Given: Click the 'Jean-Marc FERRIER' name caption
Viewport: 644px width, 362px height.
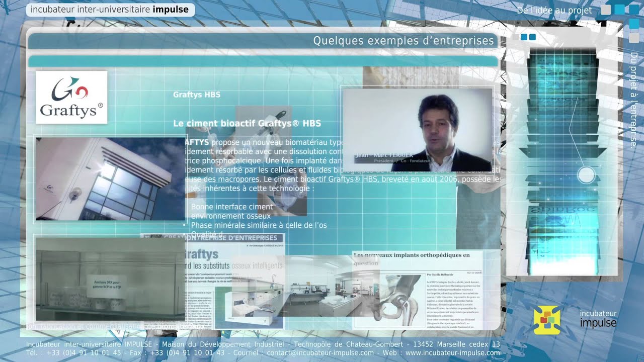Looking at the screenshot, I should point(384,155).
